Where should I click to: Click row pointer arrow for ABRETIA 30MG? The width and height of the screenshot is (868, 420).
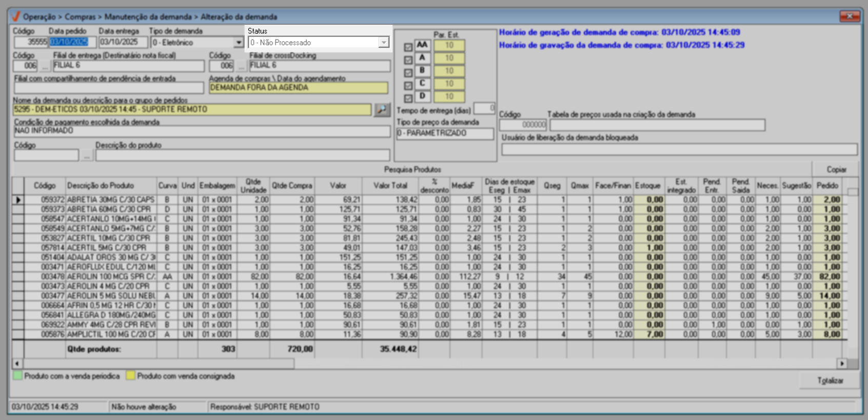18,200
